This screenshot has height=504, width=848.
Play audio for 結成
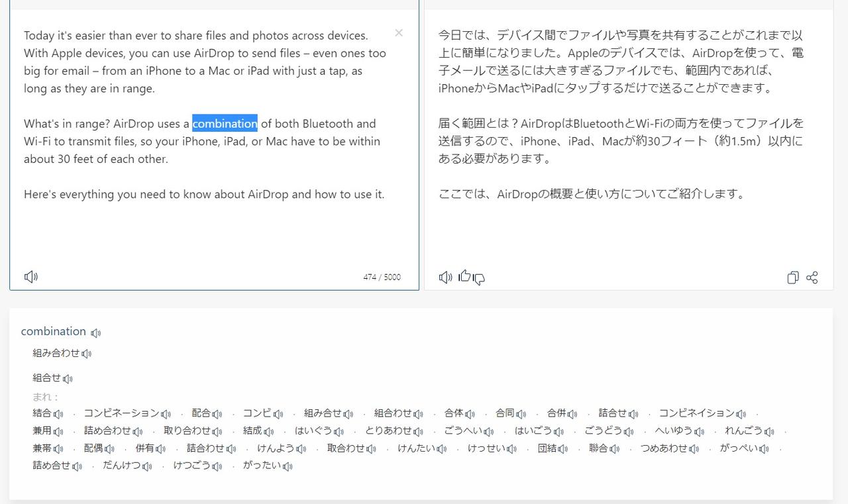(268, 432)
